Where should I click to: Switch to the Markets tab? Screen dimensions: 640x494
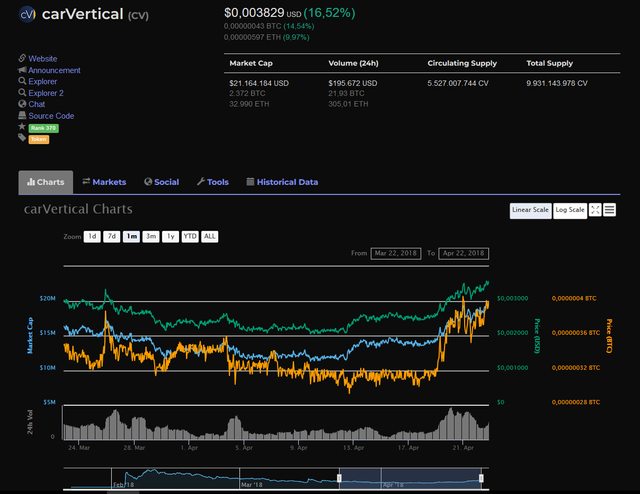pyautogui.click(x=104, y=182)
